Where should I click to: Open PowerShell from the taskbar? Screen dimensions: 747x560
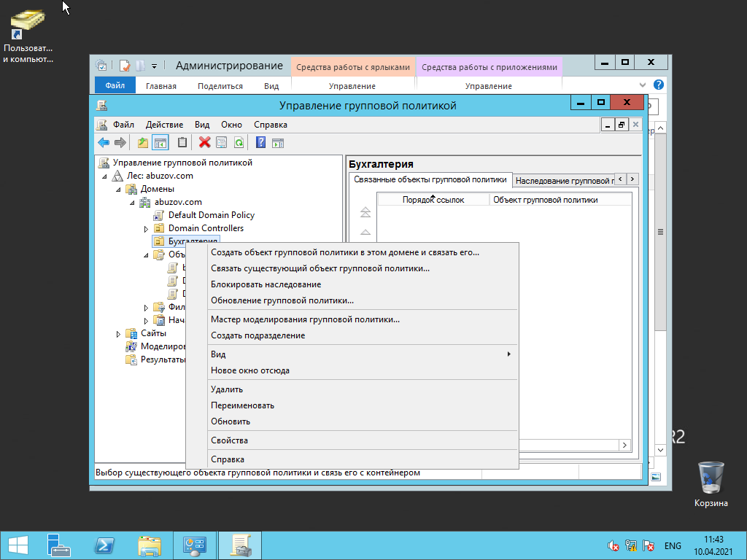[x=104, y=545]
